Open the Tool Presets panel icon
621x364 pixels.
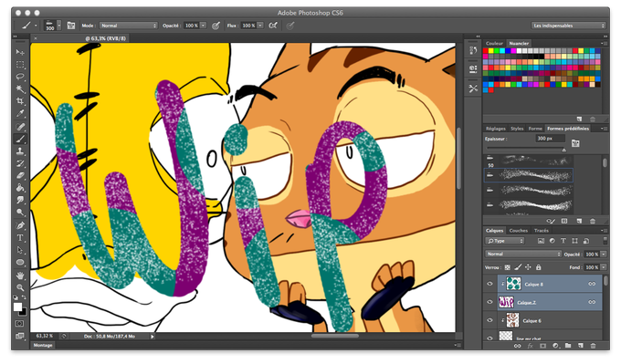pos(473,88)
